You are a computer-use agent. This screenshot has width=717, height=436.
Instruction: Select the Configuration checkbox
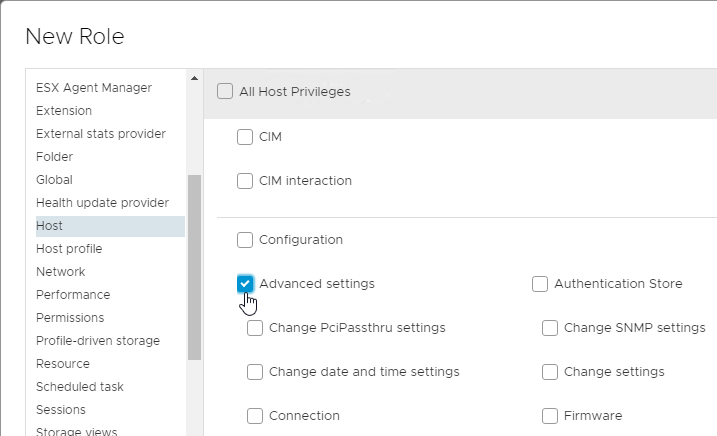point(245,240)
